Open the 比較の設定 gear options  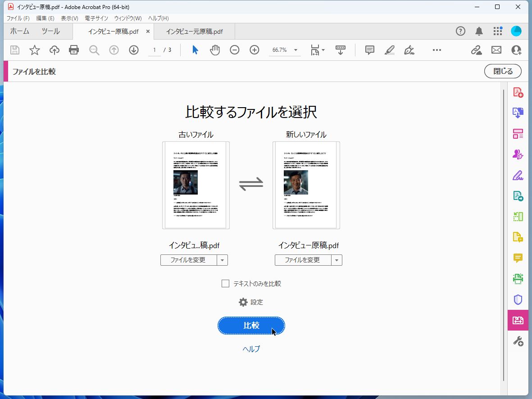[250, 302]
